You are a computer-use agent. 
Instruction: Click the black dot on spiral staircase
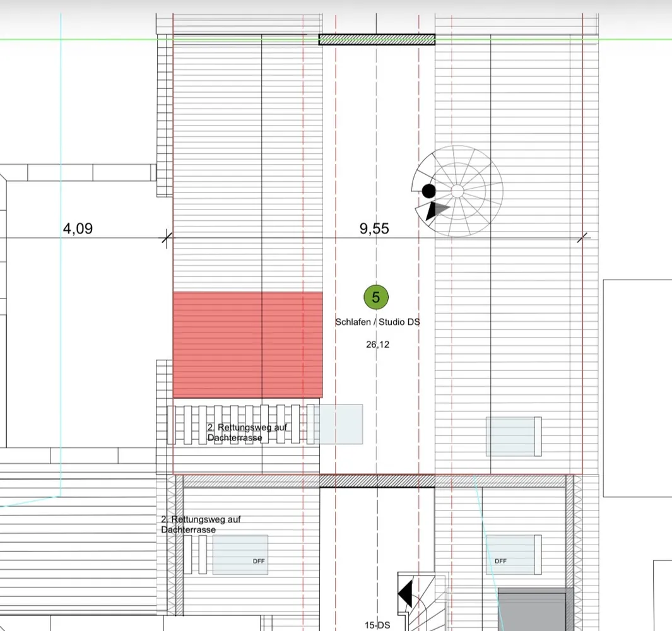tap(428, 191)
